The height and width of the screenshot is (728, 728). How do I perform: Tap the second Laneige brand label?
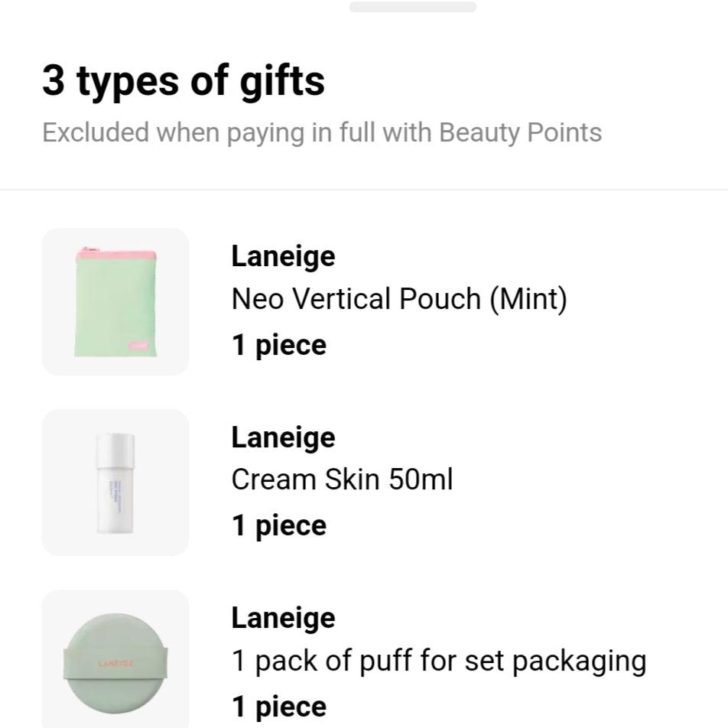[282, 436]
